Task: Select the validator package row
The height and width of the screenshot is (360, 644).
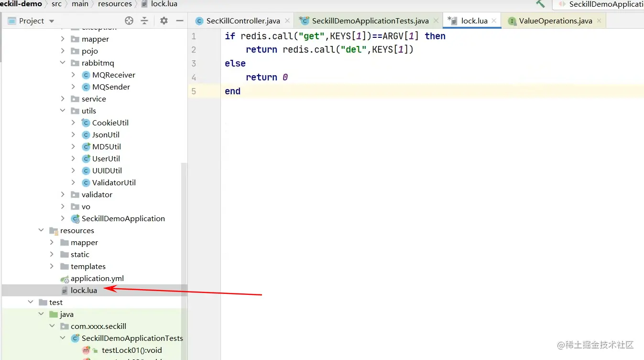Action: pyautogui.click(x=94, y=194)
